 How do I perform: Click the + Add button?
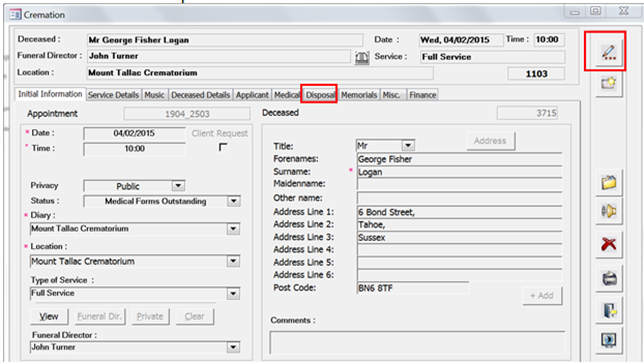point(542,295)
